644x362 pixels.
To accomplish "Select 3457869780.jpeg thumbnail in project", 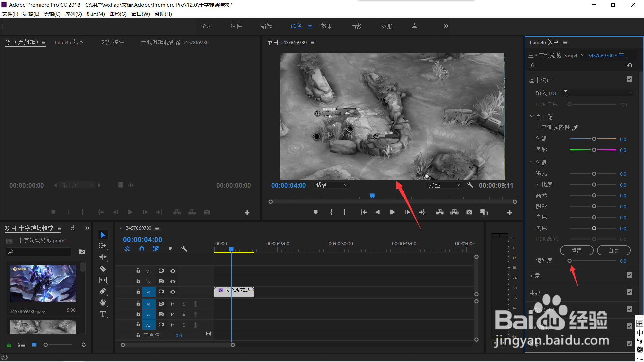I will coord(43,284).
